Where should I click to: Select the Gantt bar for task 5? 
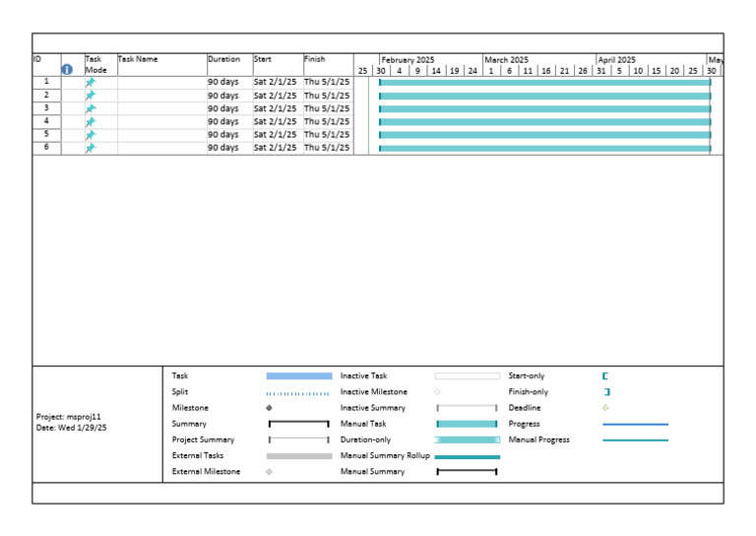pyautogui.click(x=544, y=135)
